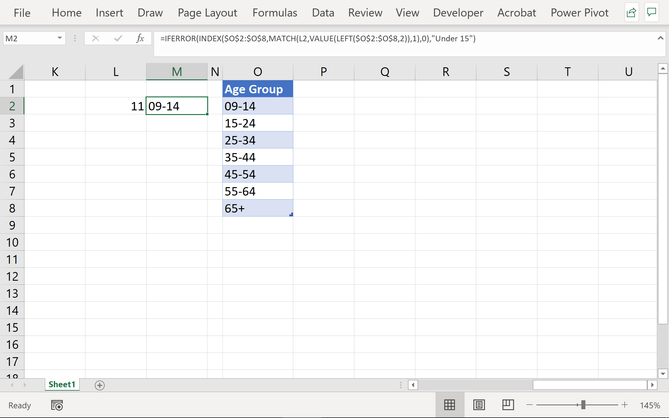Select column O header
This screenshot has width=669, height=418.
click(258, 72)
